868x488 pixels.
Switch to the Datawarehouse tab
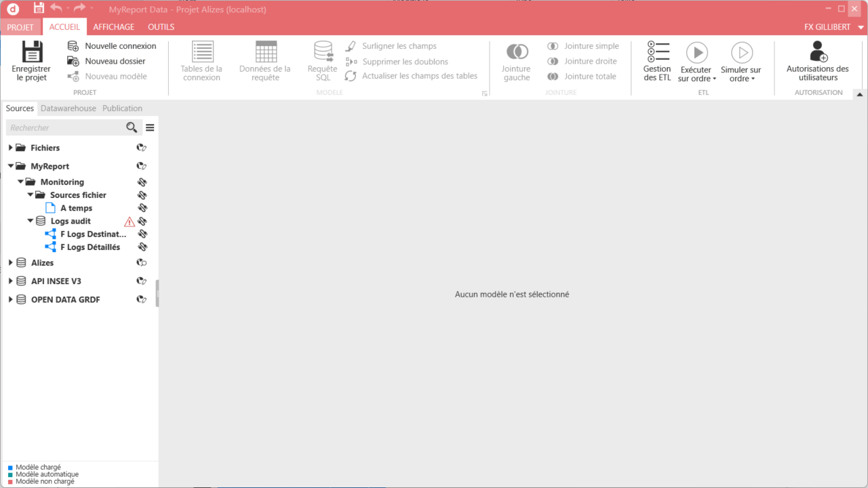tap(68, 108)
